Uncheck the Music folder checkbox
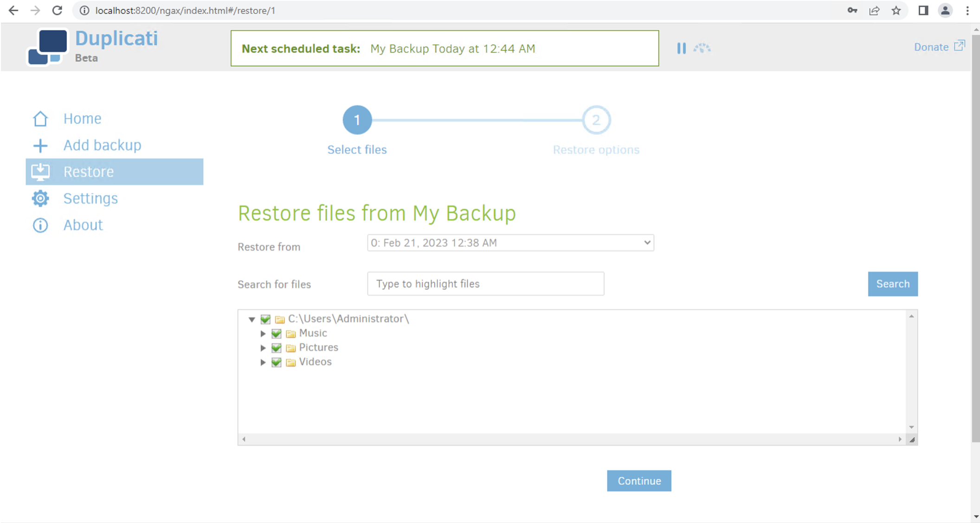Viewport: 980px width, 523px height. click(277, 334)
